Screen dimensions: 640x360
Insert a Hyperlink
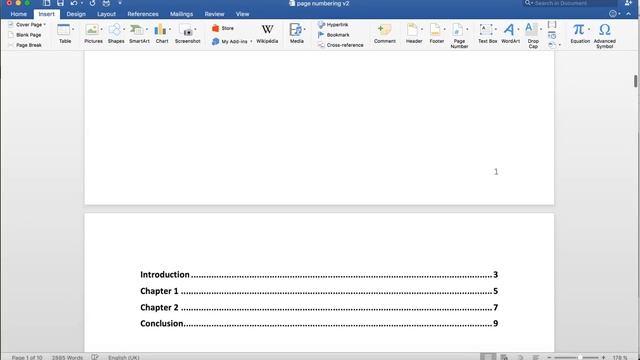(x=333, y=24)
